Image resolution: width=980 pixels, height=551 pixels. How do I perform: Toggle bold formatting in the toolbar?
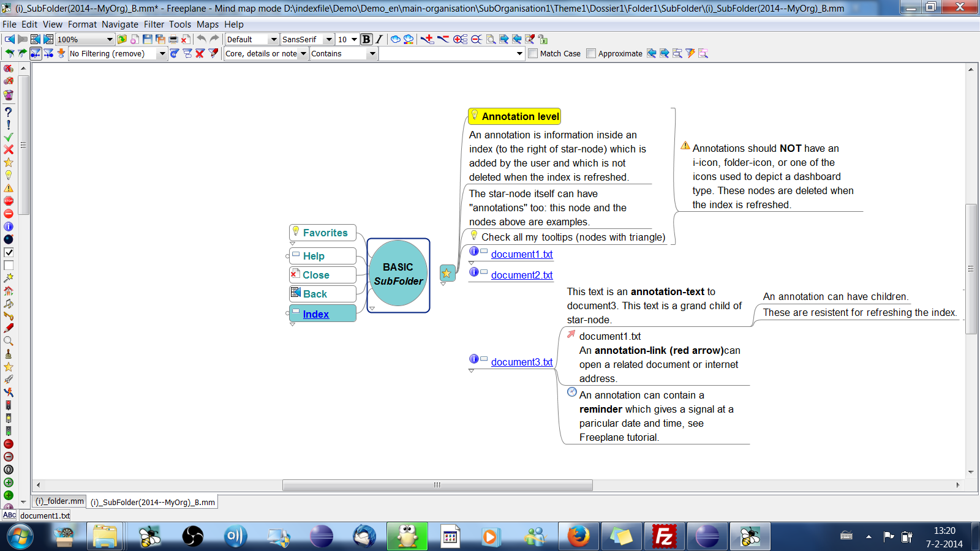(x=366, y=39)
